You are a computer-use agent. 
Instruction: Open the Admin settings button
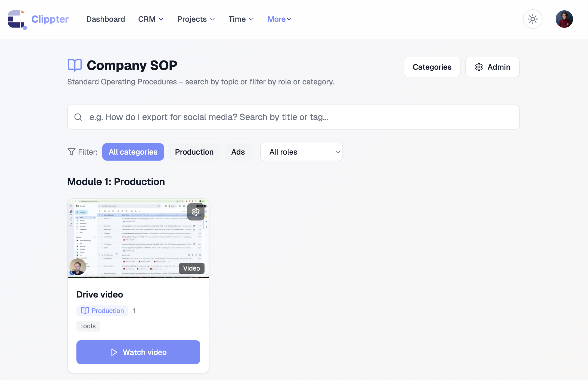pyautogui.click(x=492, y=67)
